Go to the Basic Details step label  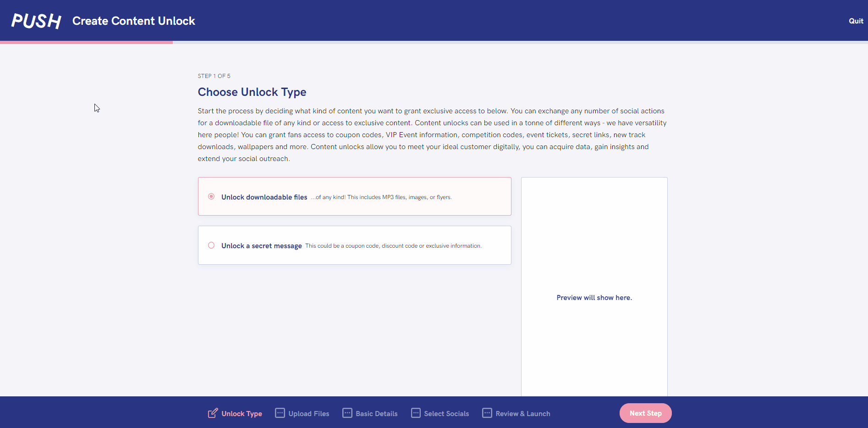pyautogui.click(x=377, y=414)
